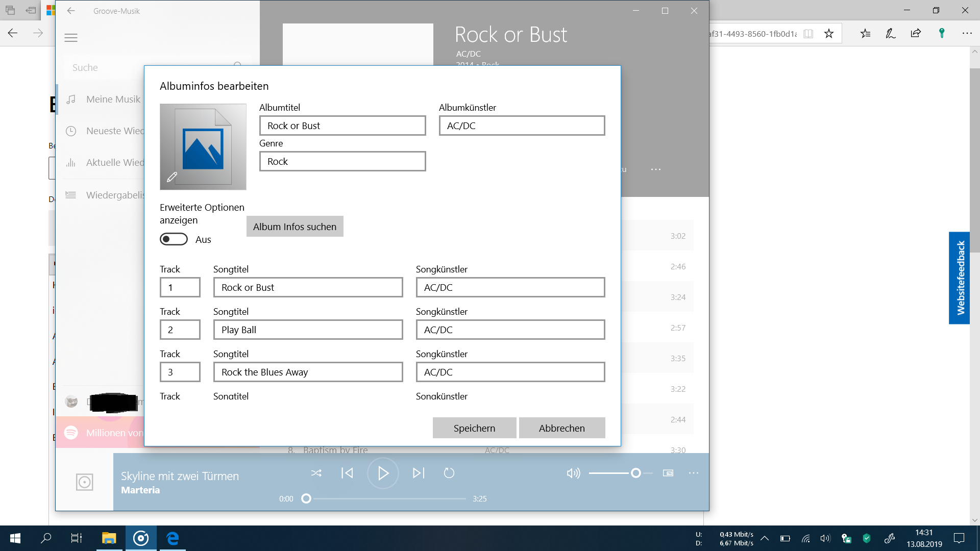Mute audio via the speaker icon
The width and height of the screenshot is (980, 551).
pos(573,473)
